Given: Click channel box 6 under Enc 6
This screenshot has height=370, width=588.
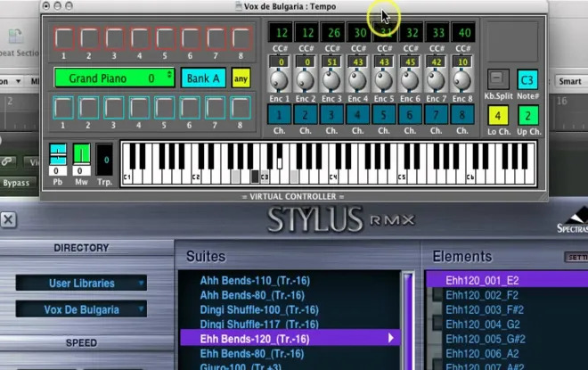Looking at the screenshot, I should tap(410, 115).
